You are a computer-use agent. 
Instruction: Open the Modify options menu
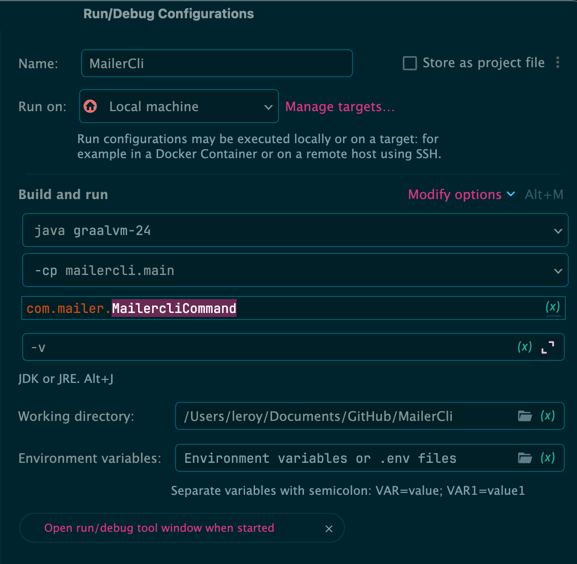coord(461,194)
